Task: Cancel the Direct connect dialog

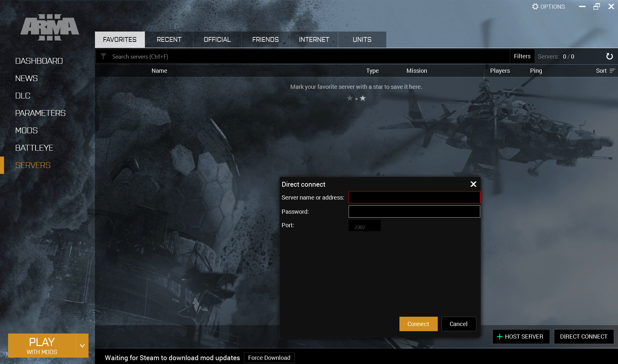Action: pos(459,324)
